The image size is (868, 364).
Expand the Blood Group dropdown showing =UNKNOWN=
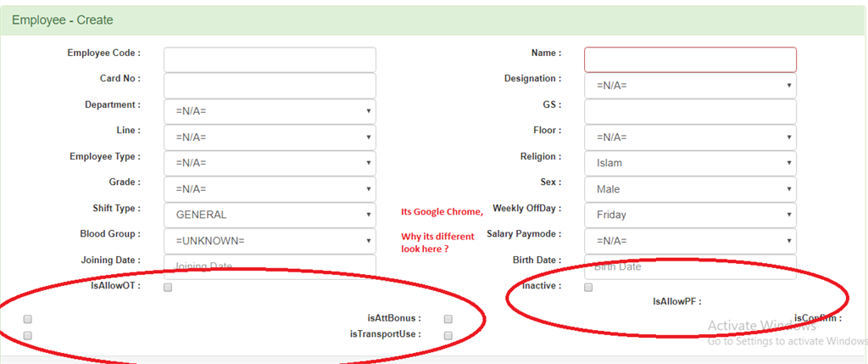tap(270, 241)
